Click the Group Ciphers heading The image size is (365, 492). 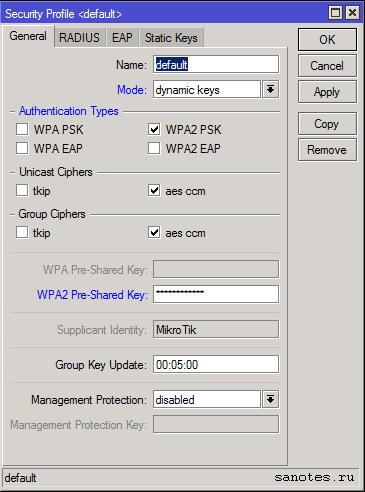tap(52, 214)
